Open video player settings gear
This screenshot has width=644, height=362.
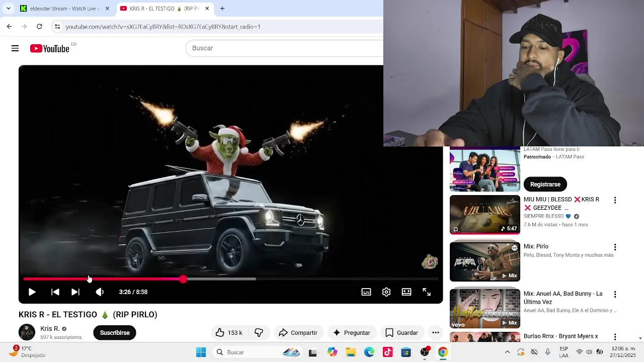(386, 292)
